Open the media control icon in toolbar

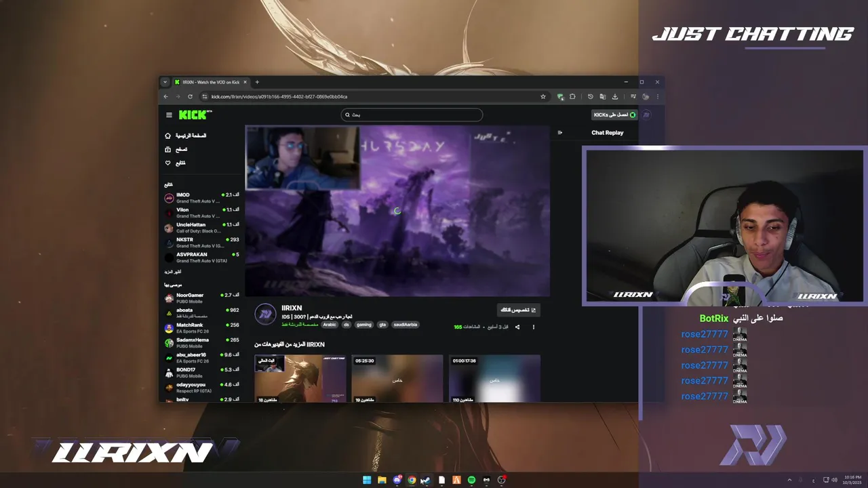633,96
